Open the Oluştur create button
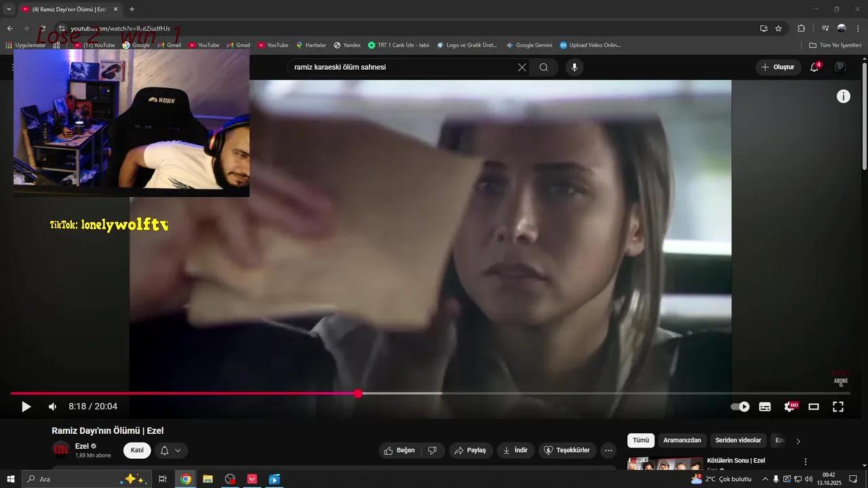 pos(777,67)
